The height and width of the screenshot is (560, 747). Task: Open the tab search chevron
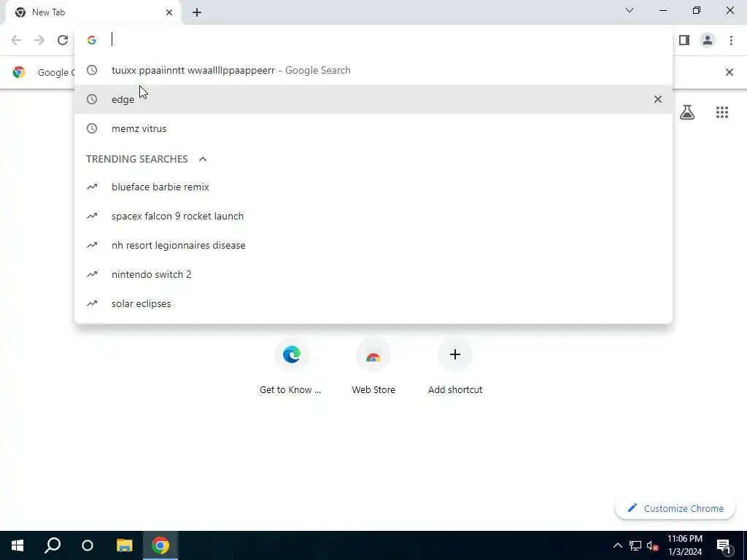[x=630, y=10]
